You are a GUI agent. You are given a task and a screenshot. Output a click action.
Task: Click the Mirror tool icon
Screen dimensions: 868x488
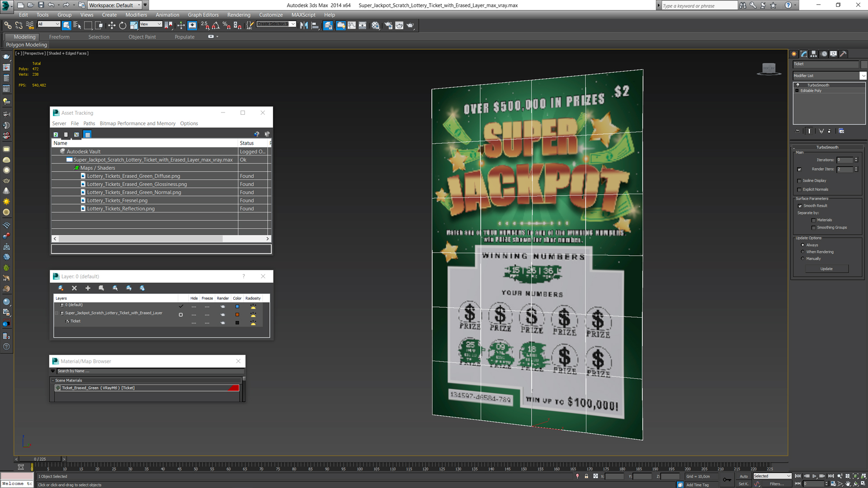click(304, 26)
